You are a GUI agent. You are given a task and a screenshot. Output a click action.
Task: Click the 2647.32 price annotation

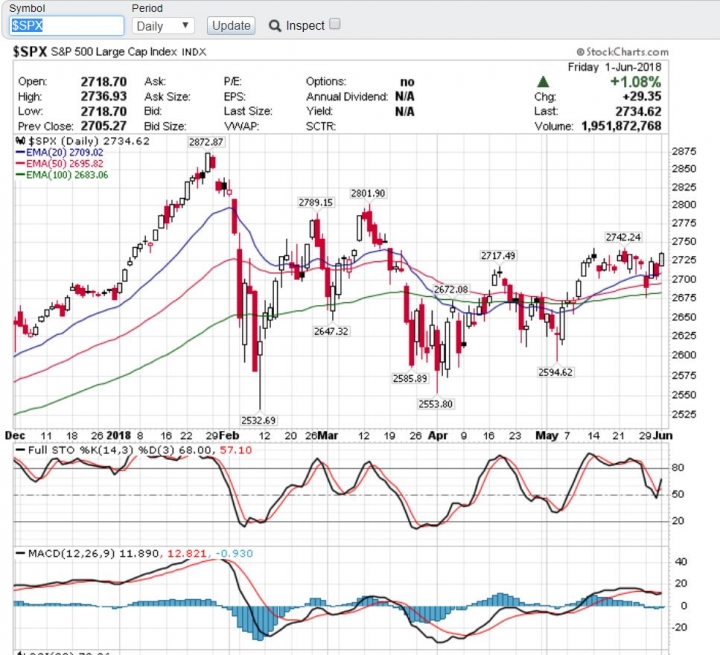point(331,331)
